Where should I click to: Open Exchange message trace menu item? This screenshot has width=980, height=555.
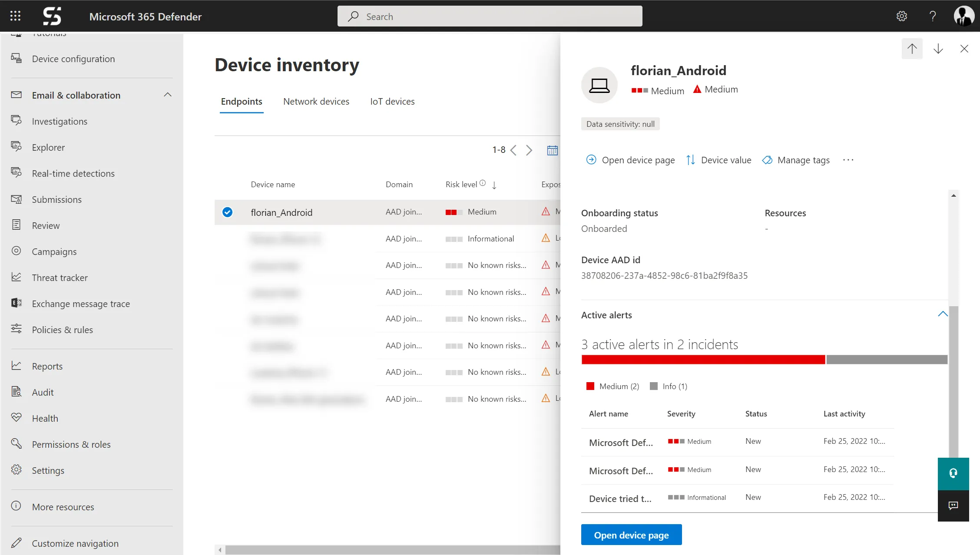click(81, 304)
